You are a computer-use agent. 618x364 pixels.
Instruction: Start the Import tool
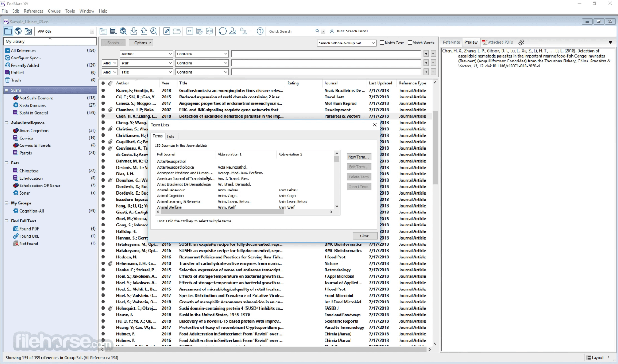click(133, 31)
